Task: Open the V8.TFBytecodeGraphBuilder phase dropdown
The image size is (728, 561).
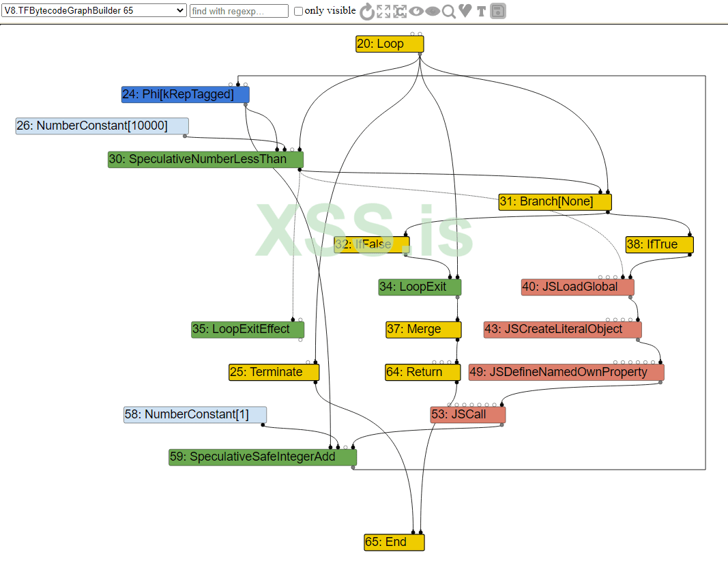Action: 94,11
